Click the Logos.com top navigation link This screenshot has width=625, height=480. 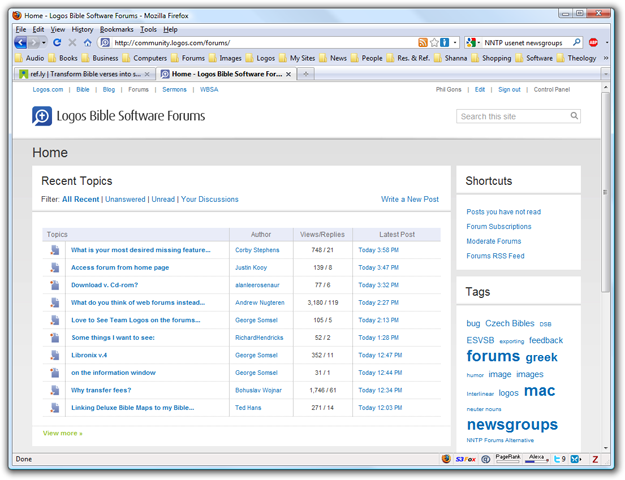click(x=48, y=90)
